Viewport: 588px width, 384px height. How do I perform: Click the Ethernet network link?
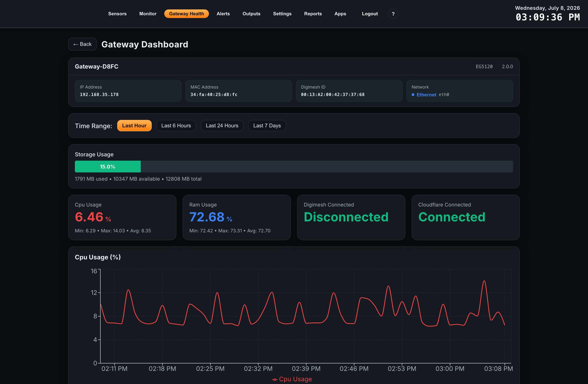point(426,95)
